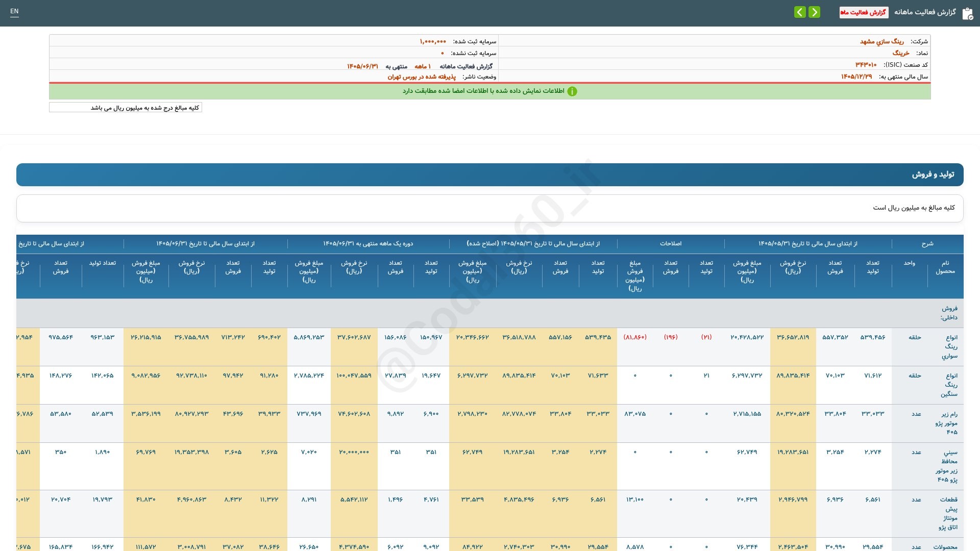
Task: Open the red گزارش فعالیت ماهانه report selector
Action: pyautogui.click(x=864, y=12)
